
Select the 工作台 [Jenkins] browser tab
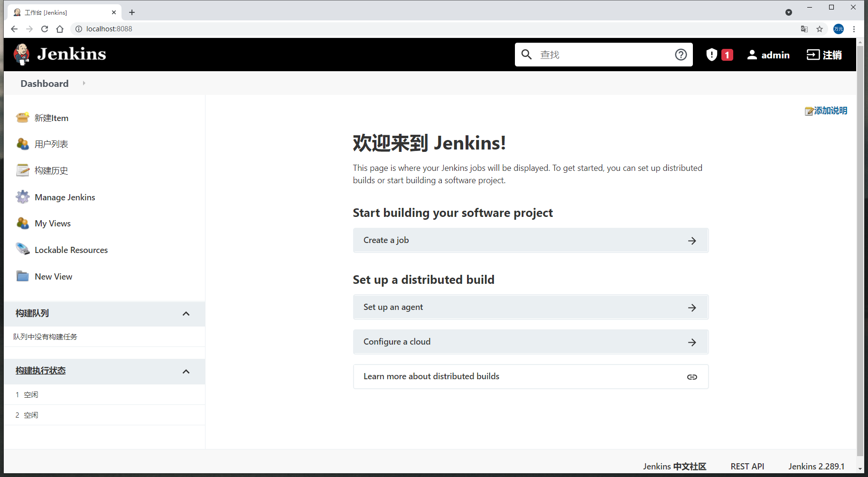coord(64,12)
